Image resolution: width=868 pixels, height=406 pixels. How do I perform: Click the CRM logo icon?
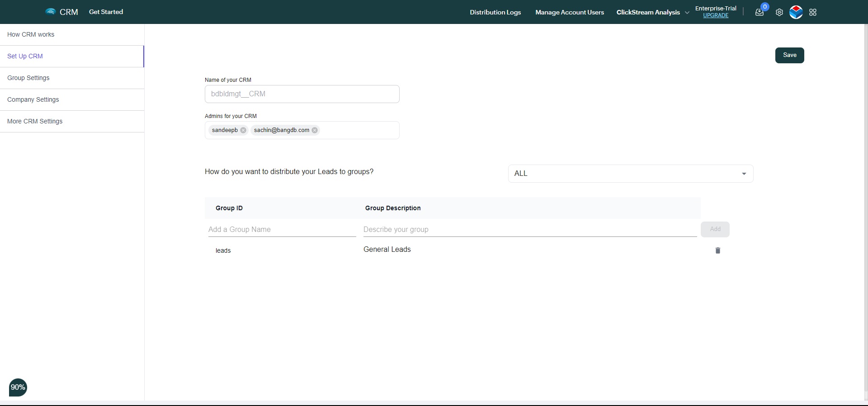click(x=51, y=12)
